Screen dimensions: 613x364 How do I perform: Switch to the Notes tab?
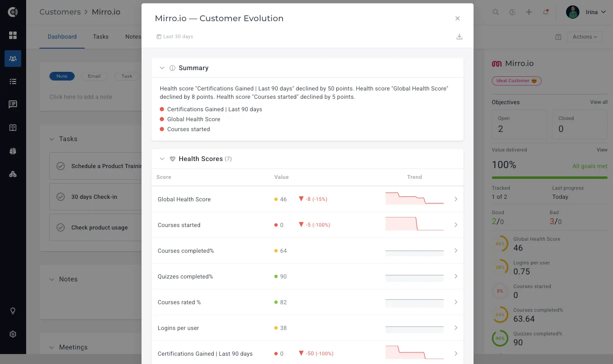coord(133,37)
